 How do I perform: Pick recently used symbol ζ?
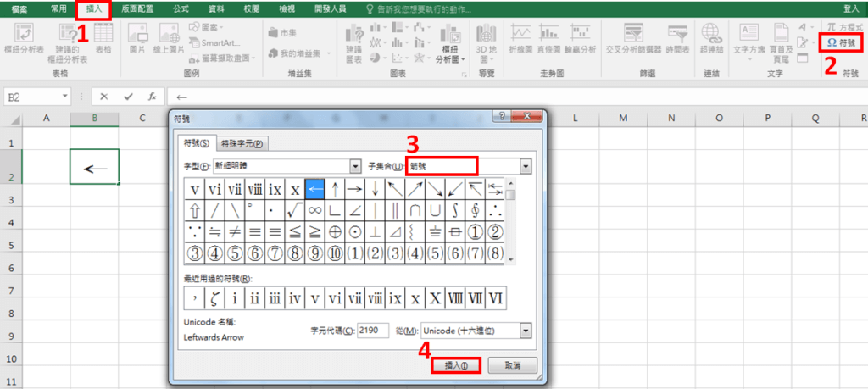coord(214,298)
